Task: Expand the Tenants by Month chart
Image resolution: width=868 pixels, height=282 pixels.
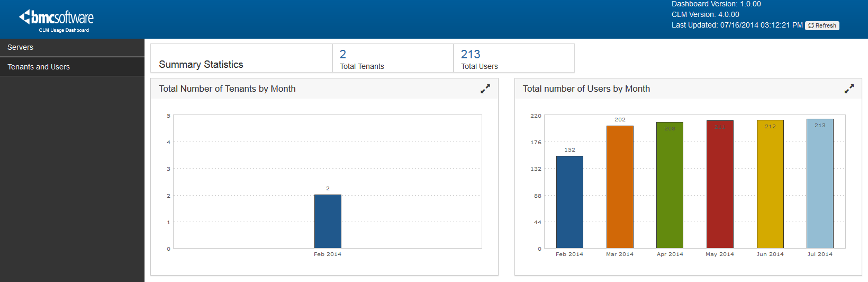Action: click(485, 89)
